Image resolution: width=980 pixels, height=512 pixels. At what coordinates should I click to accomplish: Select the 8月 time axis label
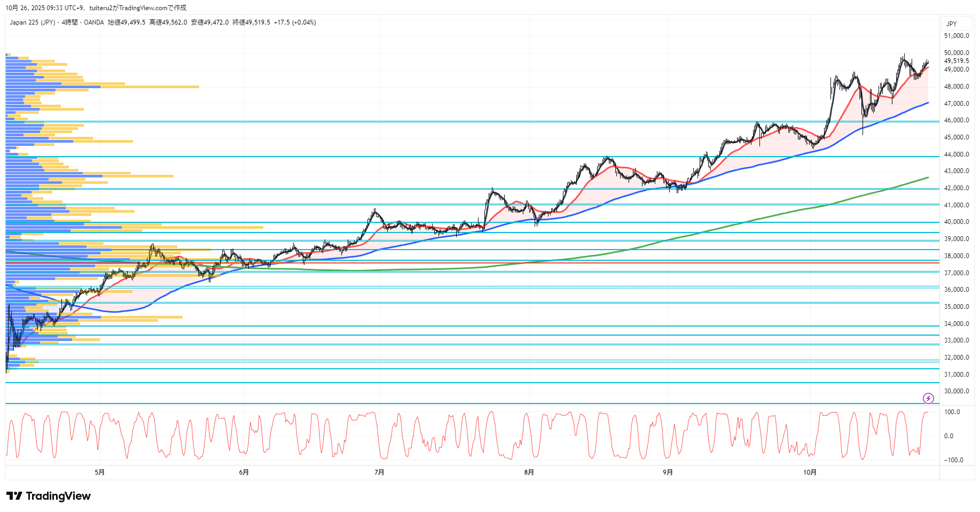529,472
